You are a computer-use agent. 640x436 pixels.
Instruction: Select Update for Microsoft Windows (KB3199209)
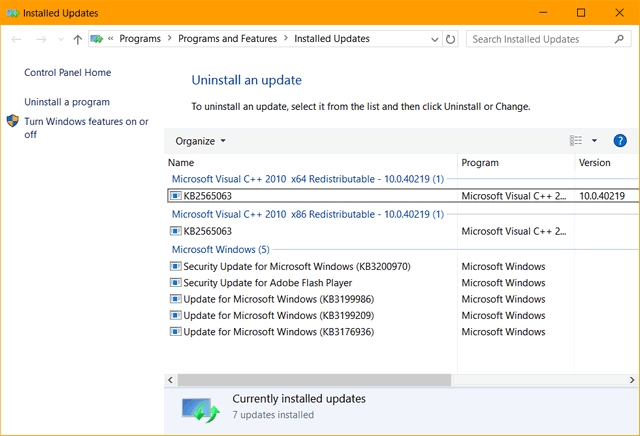403,316
